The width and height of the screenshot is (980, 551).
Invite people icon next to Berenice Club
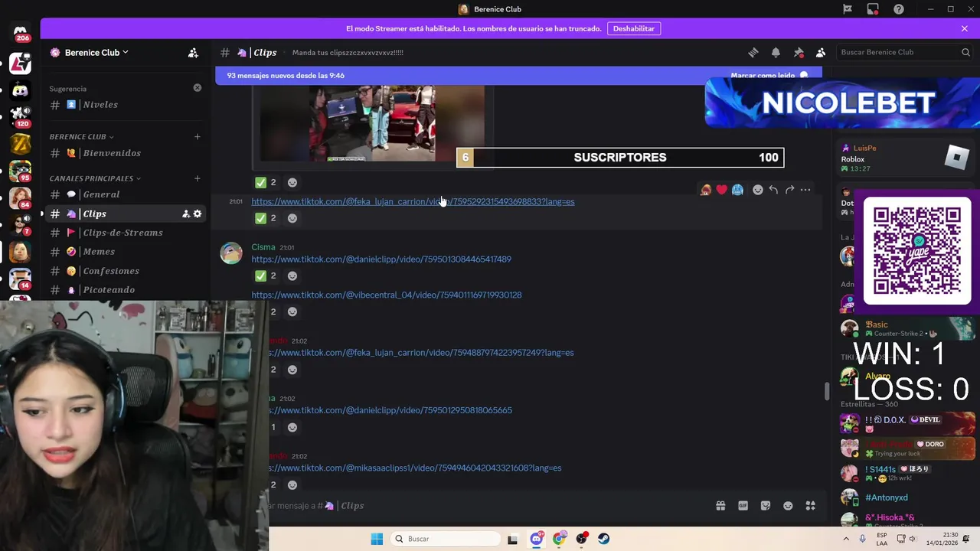click(x=193, y=53)
